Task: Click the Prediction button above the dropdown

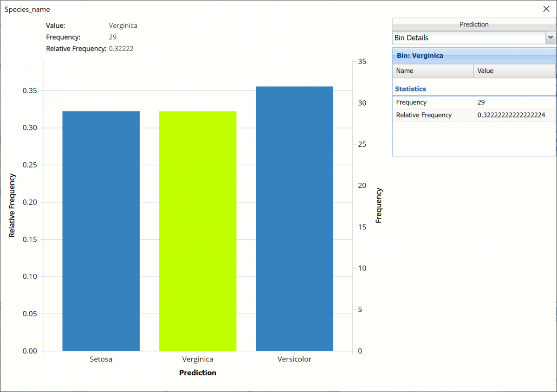Action: [x=473, y=25]
